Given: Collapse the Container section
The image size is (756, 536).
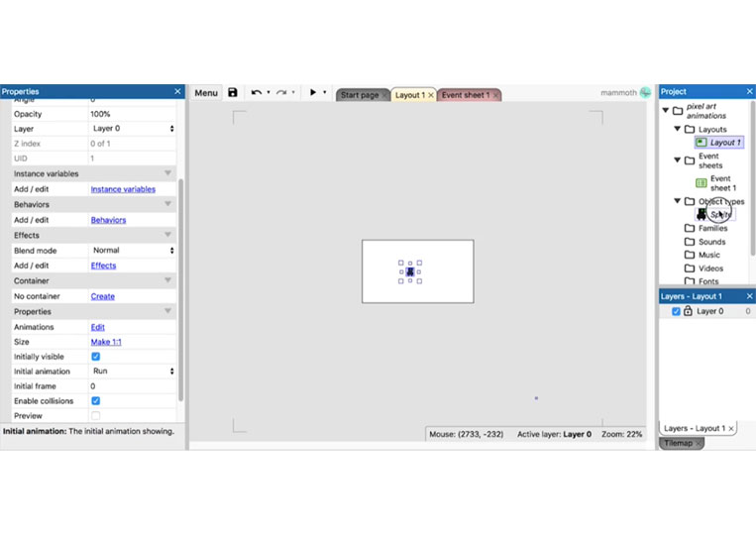Looking at the screenshot, I should point(167,280).
